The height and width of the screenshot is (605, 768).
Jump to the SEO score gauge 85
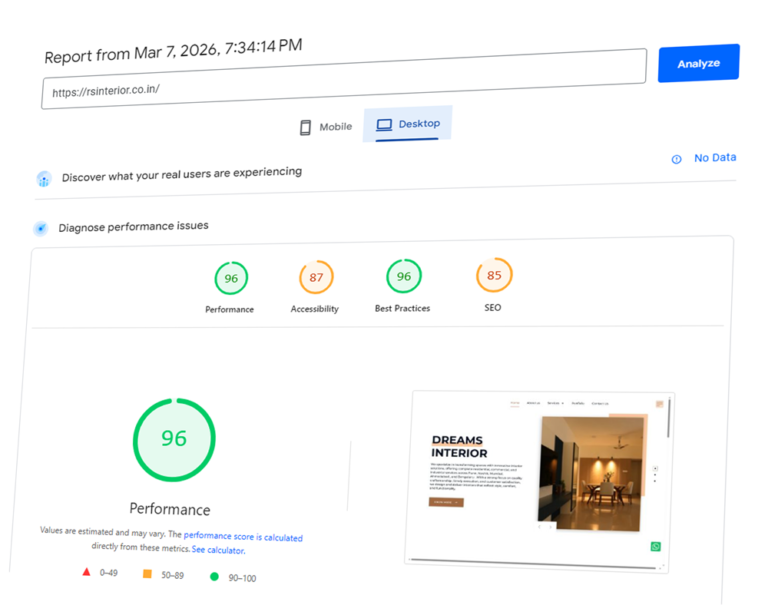click(x=494, y=274)
